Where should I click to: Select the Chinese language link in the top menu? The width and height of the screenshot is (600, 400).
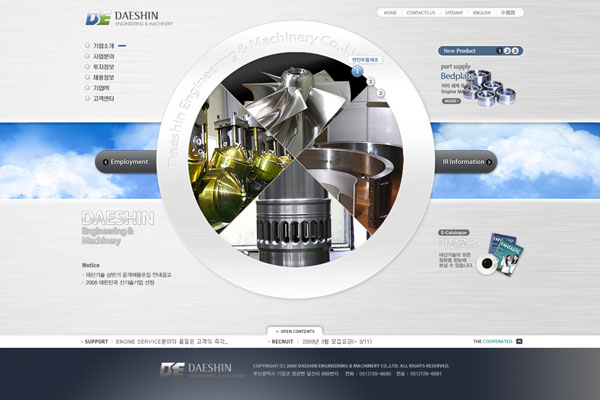click(508, 13)
